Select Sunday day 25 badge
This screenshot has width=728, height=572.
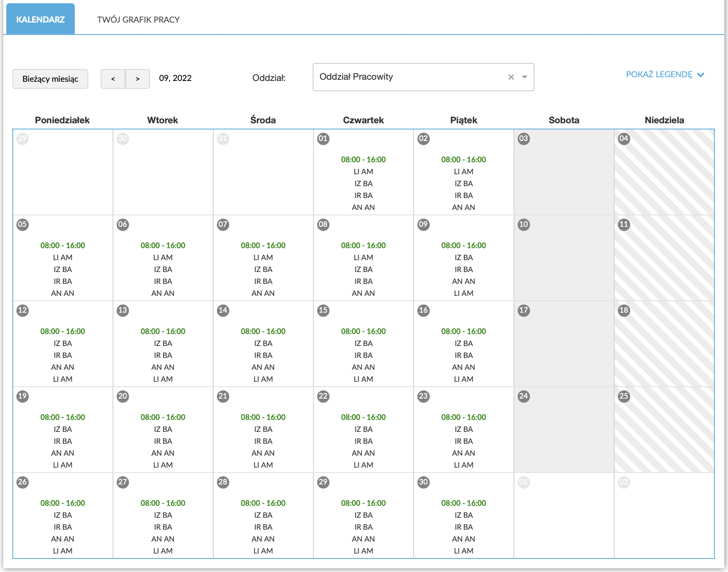click(624, 396)
